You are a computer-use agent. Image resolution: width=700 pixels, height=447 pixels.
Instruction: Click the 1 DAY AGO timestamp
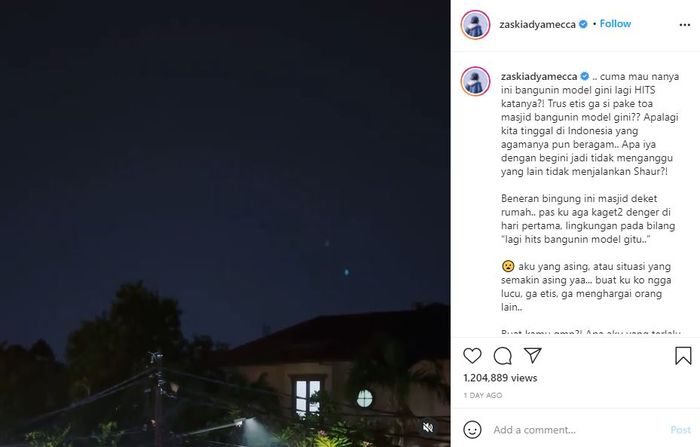(x=483, y=395)
